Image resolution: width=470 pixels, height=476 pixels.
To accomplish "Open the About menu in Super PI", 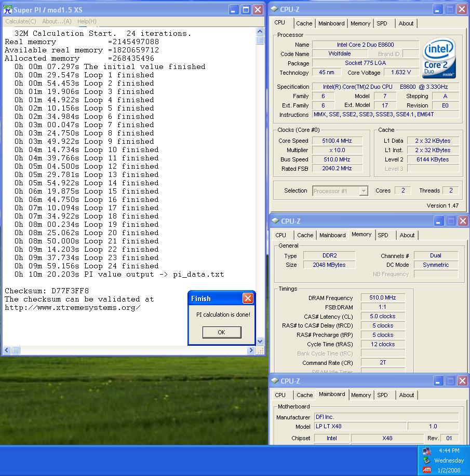I will pyautogui.click(x=57, y=21).
